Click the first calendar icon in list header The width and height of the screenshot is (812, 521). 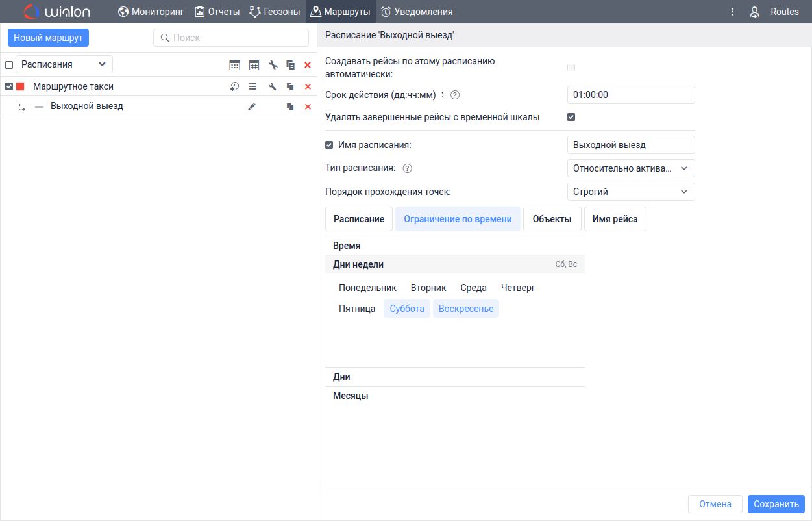pyautogui.click(x=235, y=65)
